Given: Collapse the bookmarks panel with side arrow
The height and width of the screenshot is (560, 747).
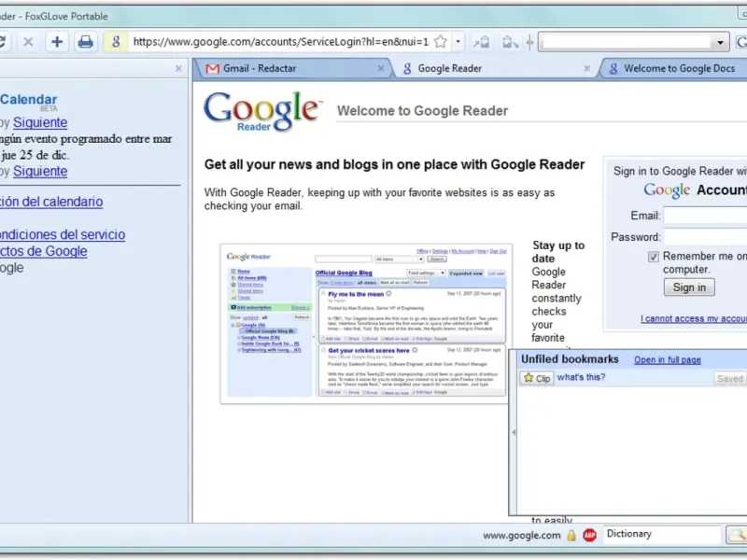Looking at the screenshot, I should (x=513, y=432).
